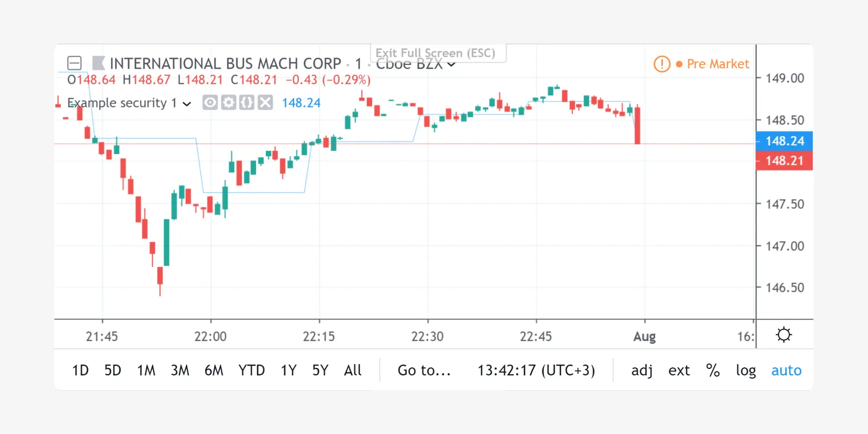
Task: Expand the Example security 1 dropdown arrow
Action: [187, 104]
